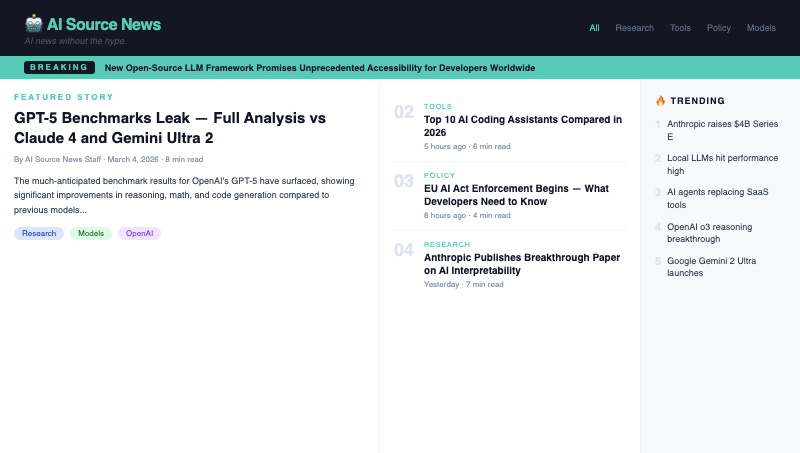Click the robot logo icon
This screenshot has height=453, width=800.
pos(34,24)
